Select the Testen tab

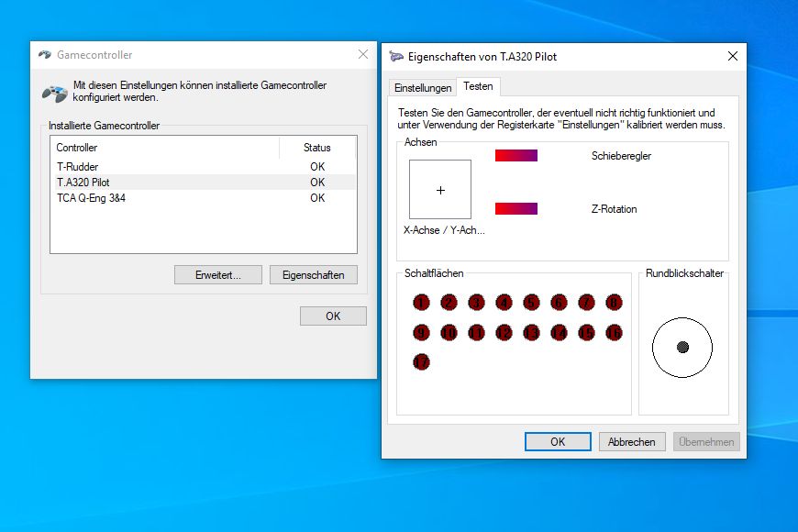click(478, 87)
